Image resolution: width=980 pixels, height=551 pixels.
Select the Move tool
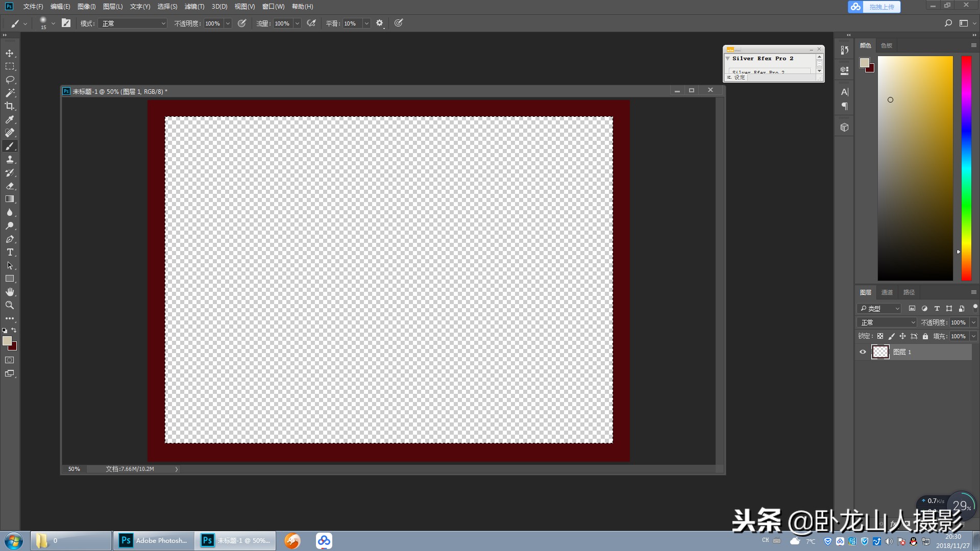10,54
